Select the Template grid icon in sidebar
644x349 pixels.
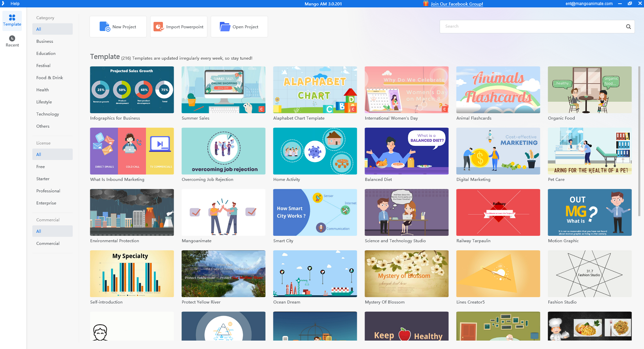(12, 17)
